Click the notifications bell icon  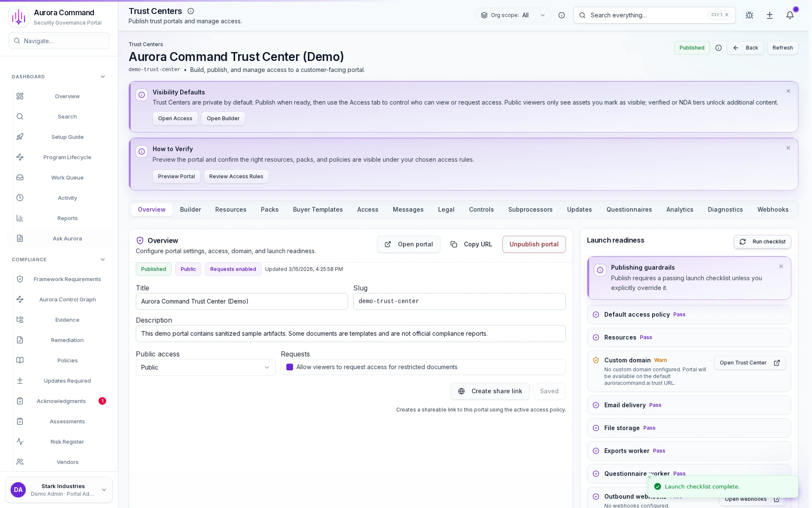[x=790, y=15]
